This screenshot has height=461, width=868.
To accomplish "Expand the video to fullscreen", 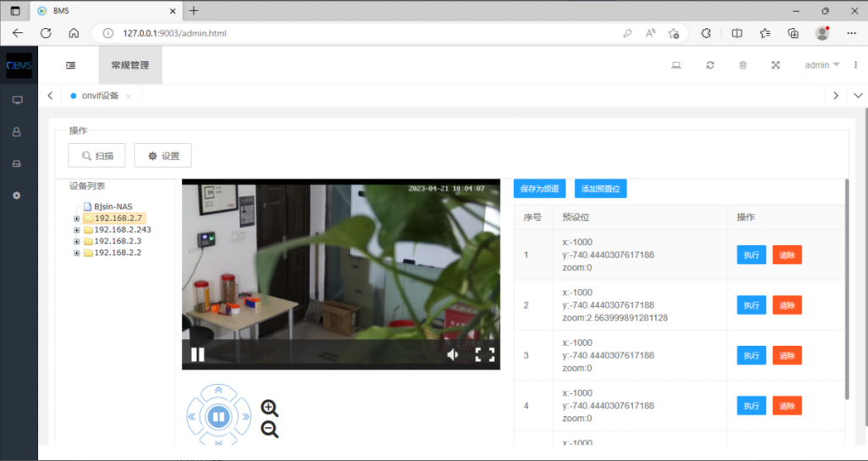I will click(485, 354).
